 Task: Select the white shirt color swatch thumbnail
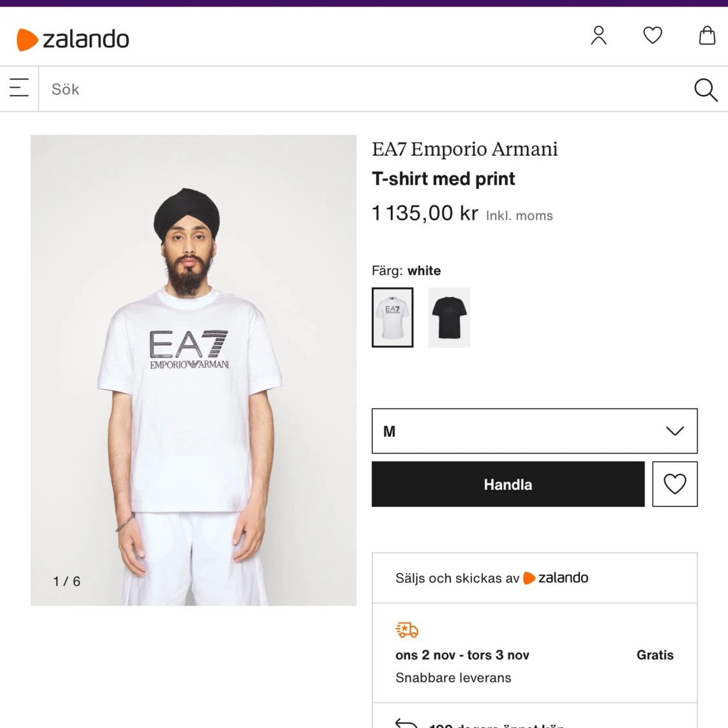(x=392, y=317)
